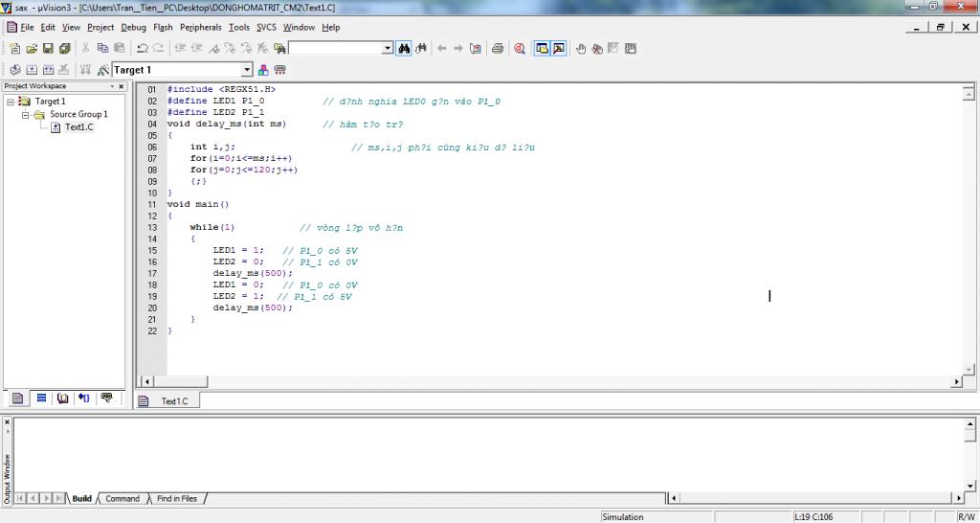This screenshot has height=523, width=980.
Task: Switch to the Files workspace tab
Action: [17, 398]
